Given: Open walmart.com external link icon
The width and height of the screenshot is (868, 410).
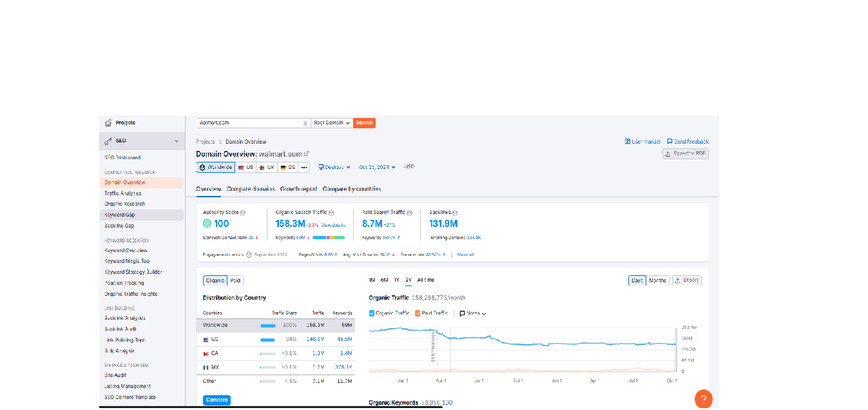Looking at the screenshot, I should 306,153.
